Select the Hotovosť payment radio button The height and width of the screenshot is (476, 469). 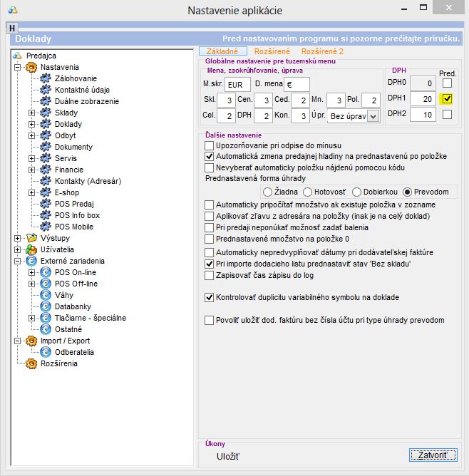pyautogui.click(x=308, y=192)
